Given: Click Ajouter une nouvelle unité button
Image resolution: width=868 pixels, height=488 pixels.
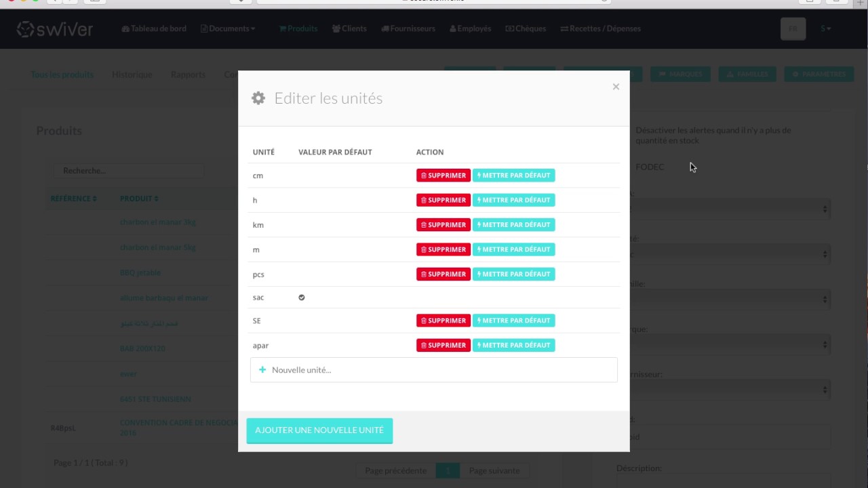Looking at the screenshot, I should click(319, 430).
